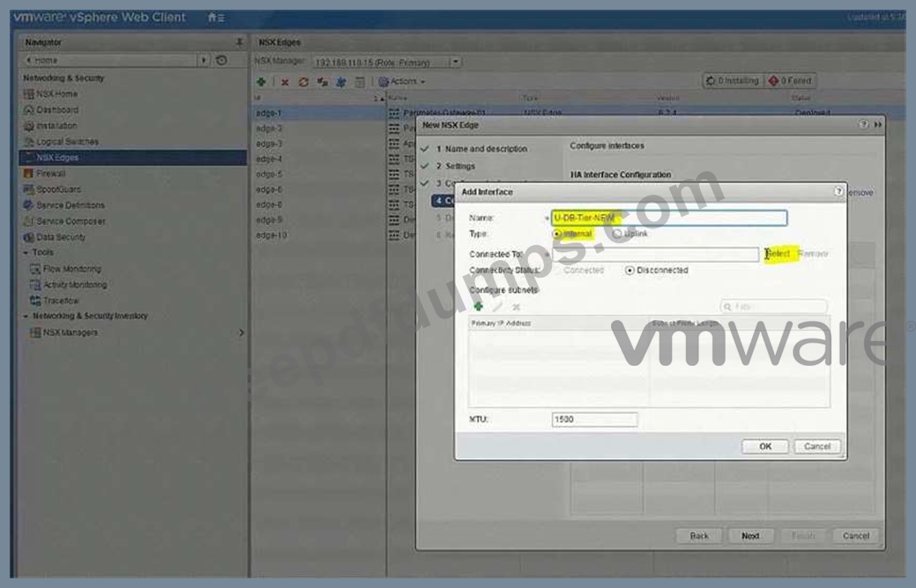Click the green add edge icon in NSX Edges toolbar

coord(261,82)
